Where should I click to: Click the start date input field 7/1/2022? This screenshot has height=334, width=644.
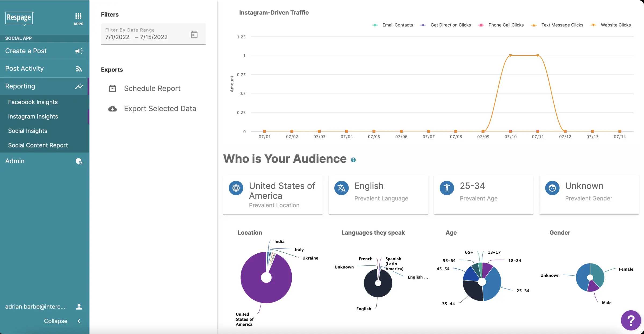[117, 37]
